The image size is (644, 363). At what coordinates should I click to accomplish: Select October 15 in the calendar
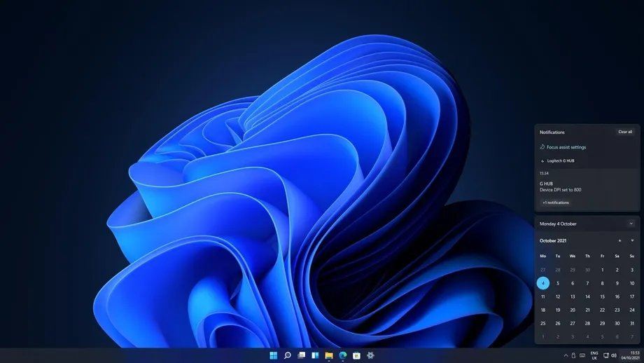coord(602,296)
